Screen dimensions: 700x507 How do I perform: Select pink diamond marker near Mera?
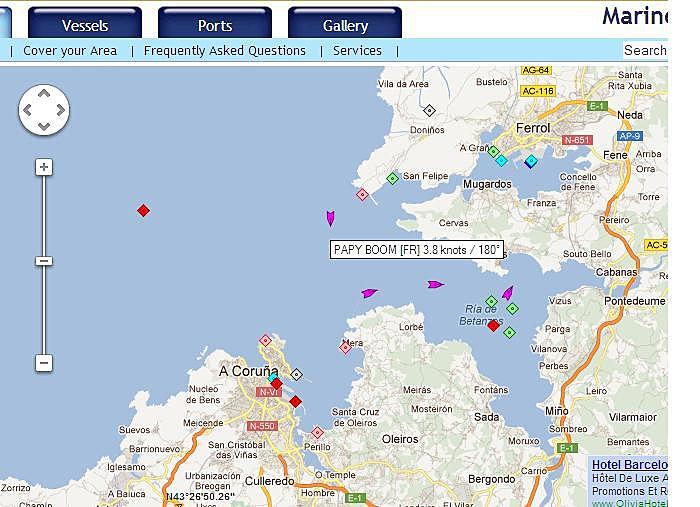tap(345, 347)
